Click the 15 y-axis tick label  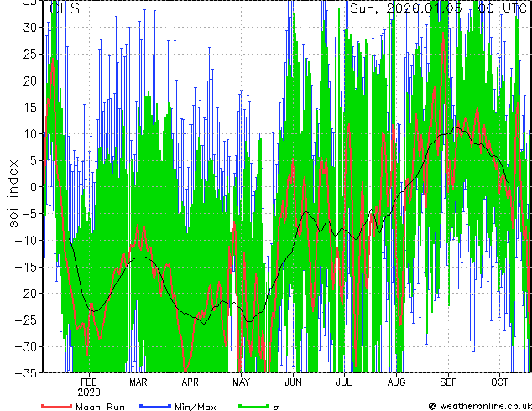tap(29, 107)
